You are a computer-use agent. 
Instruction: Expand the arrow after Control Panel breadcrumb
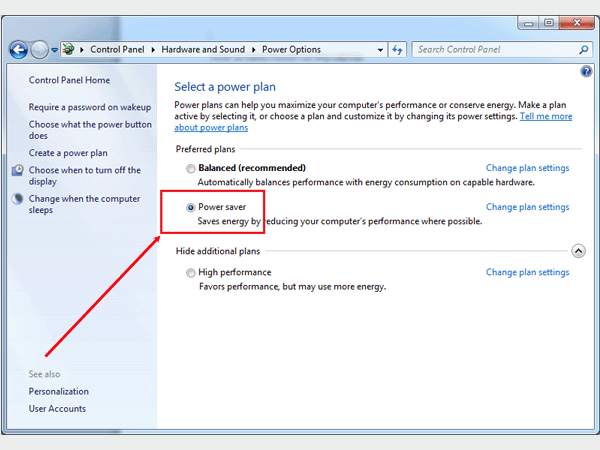pos(153,50)
